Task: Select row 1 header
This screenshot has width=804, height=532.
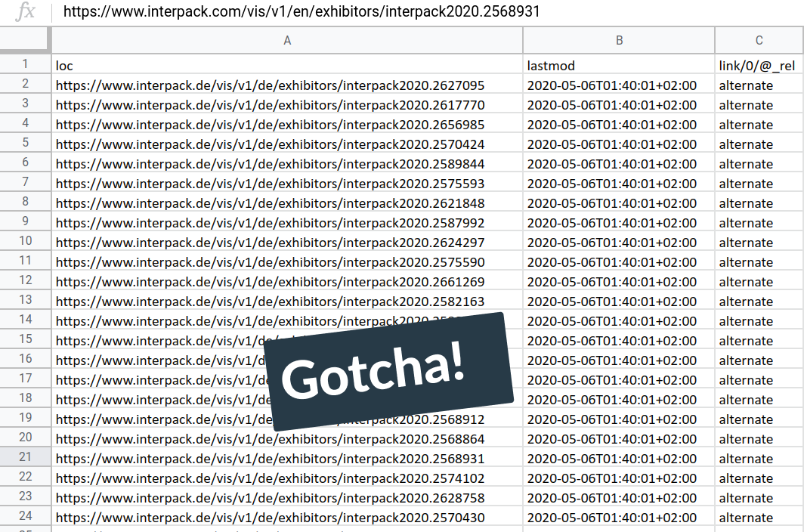Action: coord(25,64)
